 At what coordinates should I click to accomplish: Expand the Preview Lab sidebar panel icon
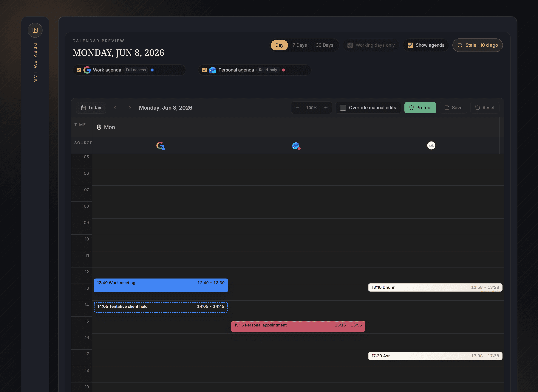35,30
